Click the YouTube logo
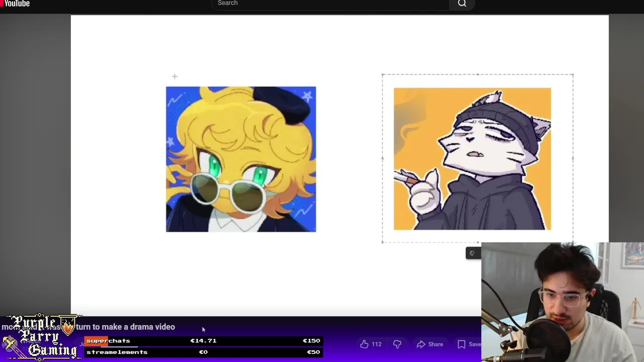 pos(15,4)
